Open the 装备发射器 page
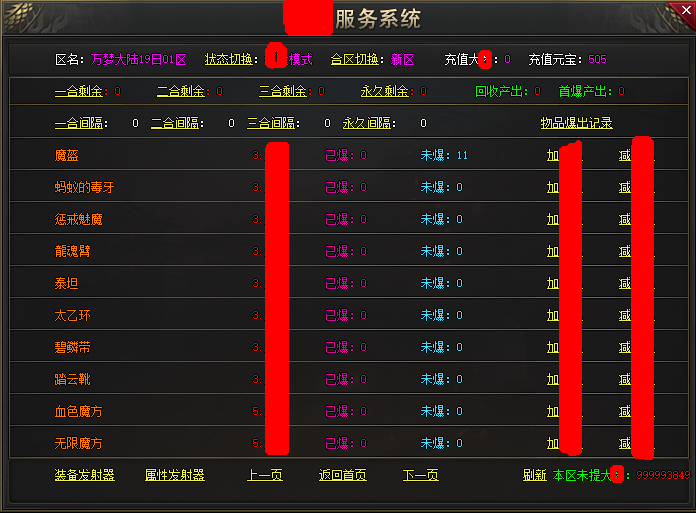 pyautogui.click(x=84, y=476)
